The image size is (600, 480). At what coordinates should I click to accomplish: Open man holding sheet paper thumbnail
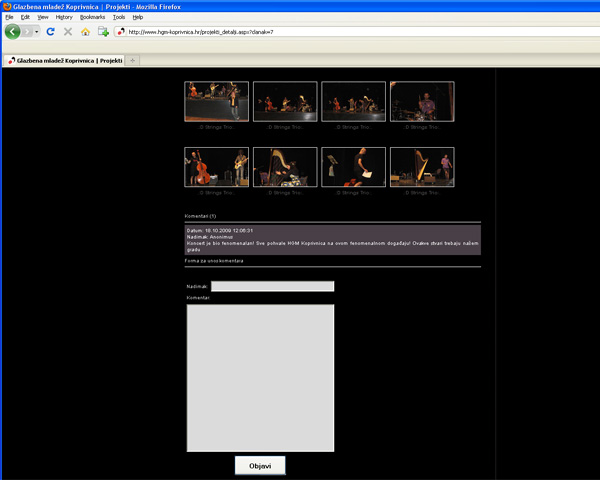coord(354,167)
